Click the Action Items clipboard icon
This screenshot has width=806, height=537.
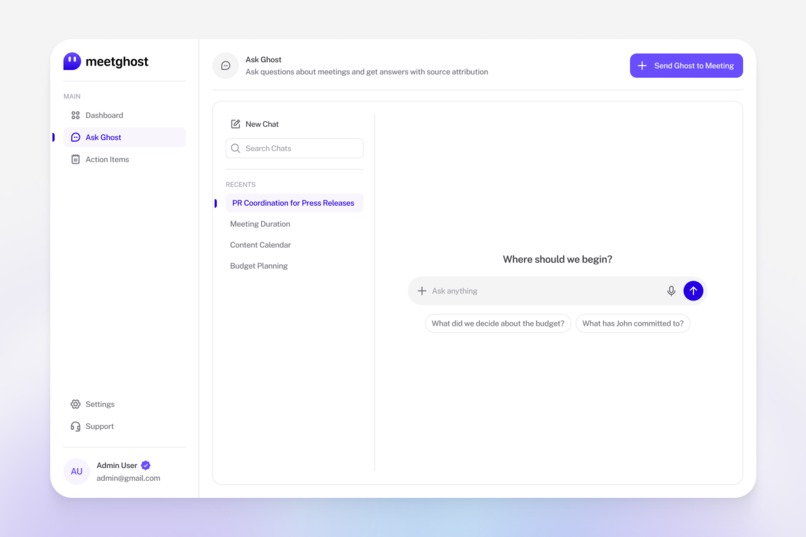click(76, 159)
